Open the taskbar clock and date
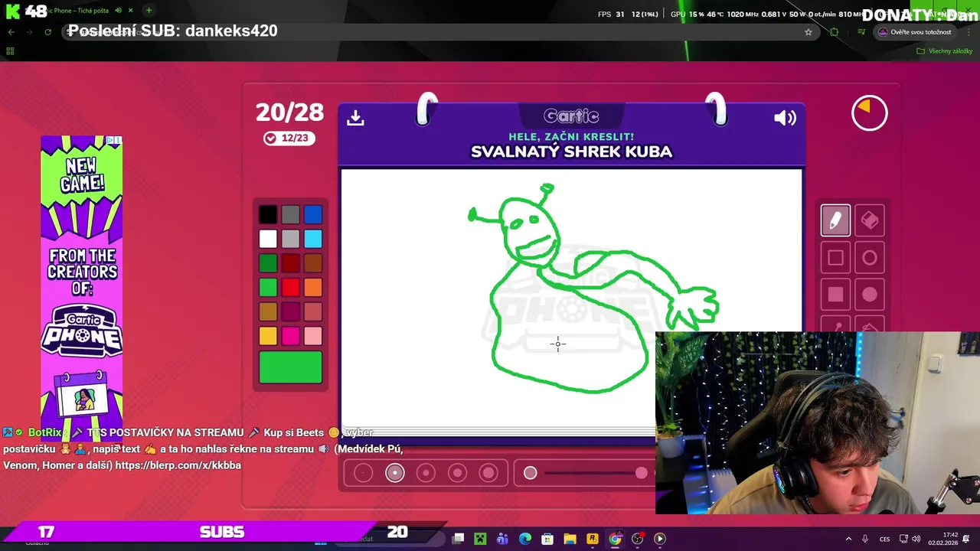 coord(943,539)
